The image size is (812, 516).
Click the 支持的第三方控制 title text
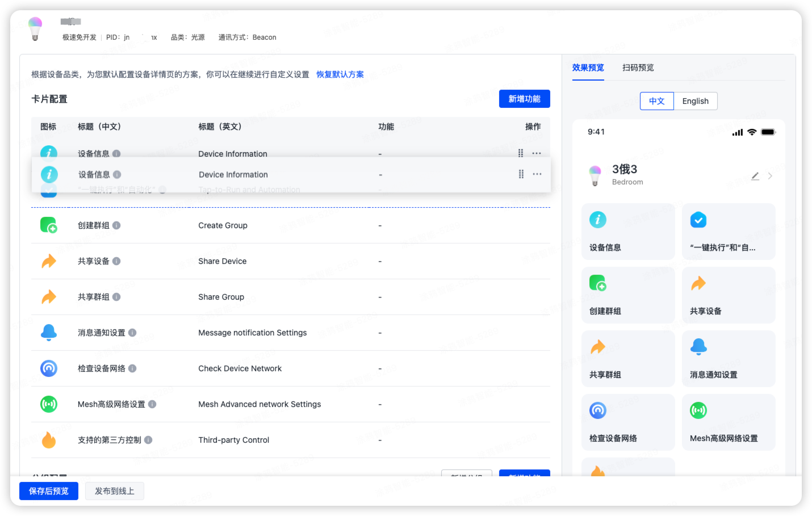[110, 440]
